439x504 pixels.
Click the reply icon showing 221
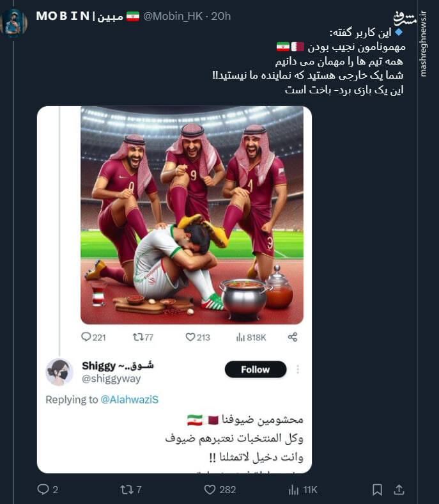click(86, 337)
